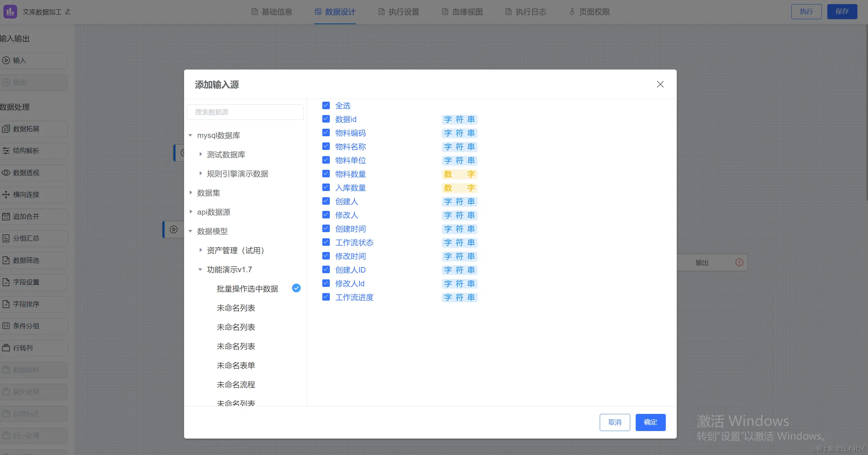Collapse the mysql数据库 tree node
868x455 pixels.
point(191,136)
